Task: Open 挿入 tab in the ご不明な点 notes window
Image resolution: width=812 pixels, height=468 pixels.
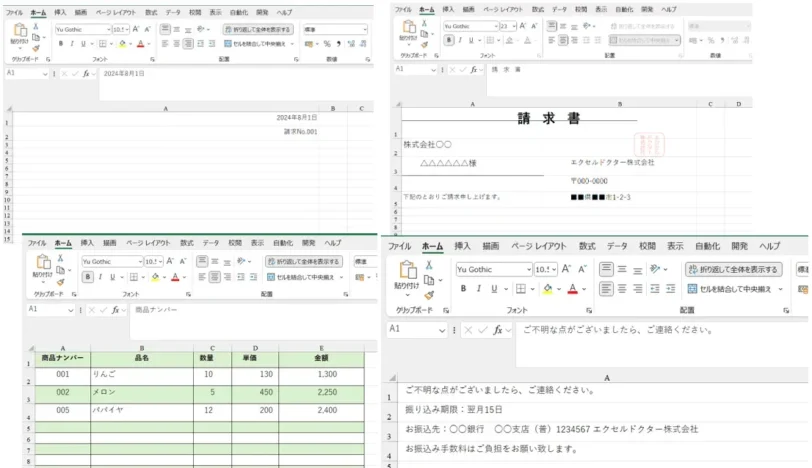Action: pyautogui.click(x=462, y=246)
